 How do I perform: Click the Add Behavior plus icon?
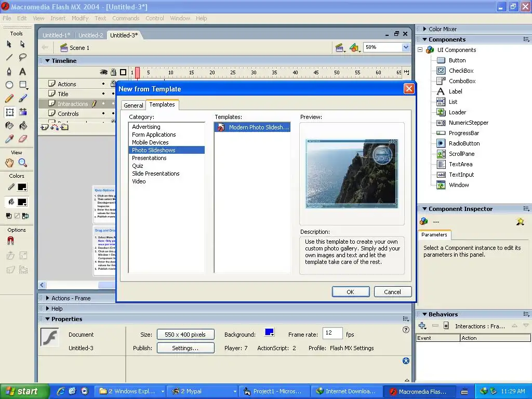[x=422, y=326]
